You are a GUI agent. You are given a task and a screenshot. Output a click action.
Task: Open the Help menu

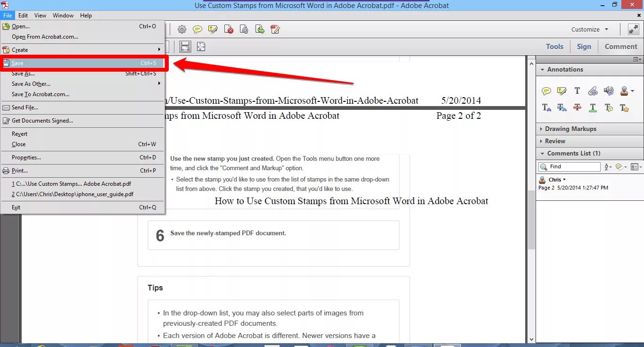coord(86,16)
